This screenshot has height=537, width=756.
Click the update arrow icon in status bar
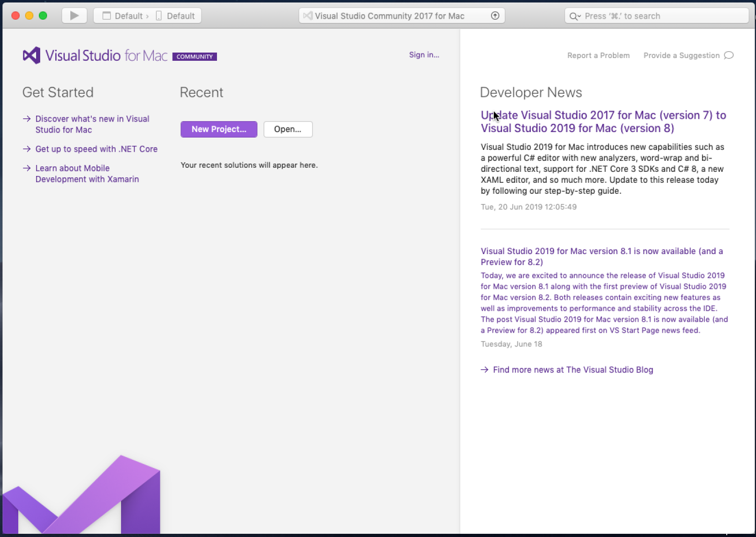click(x=495, y=16)
